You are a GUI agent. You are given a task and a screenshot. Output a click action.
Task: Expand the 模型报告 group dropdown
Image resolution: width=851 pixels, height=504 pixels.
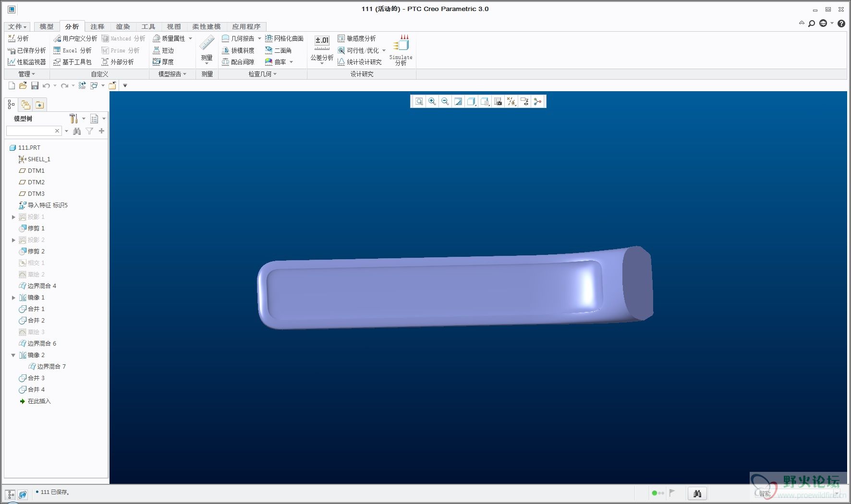click(172, 74)
